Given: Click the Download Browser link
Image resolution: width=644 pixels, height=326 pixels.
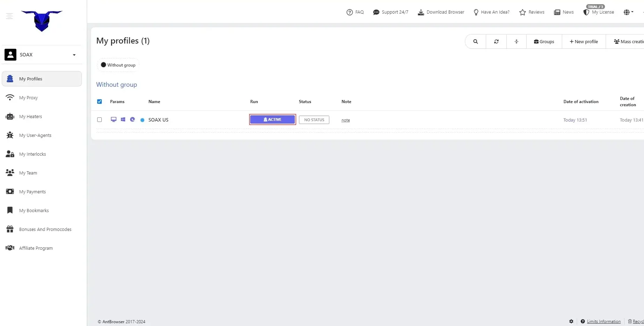Looking at the screenshot, I should [441, 12].
